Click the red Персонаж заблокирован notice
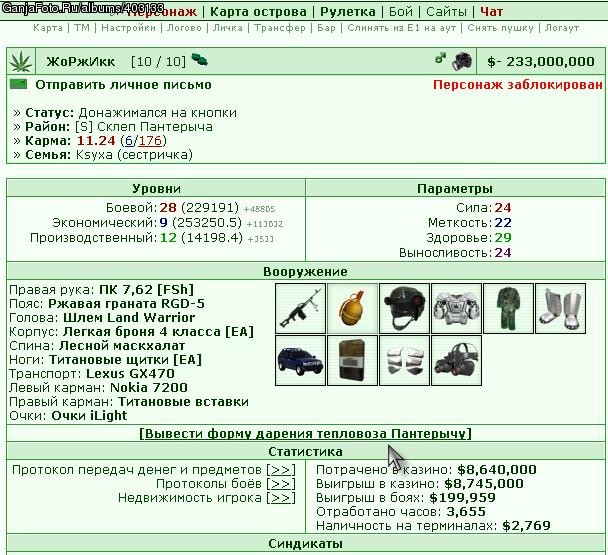 [x=518, y=85]
